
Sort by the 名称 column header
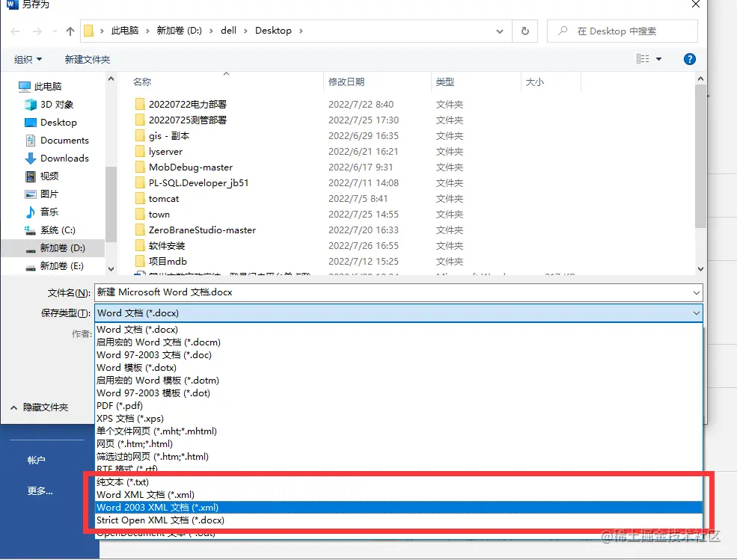pyautogui.click(x=142, y=81)
